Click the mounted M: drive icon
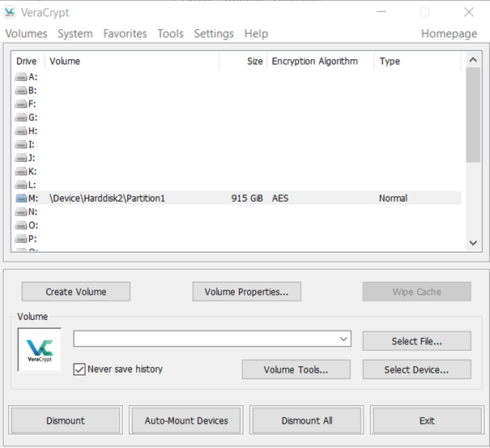This screenshot has height=448, width=490. click(x=21, y=198)
